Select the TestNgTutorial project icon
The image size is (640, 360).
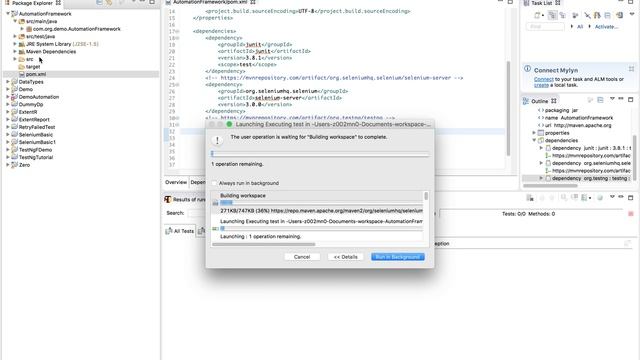tap(14, 157)
